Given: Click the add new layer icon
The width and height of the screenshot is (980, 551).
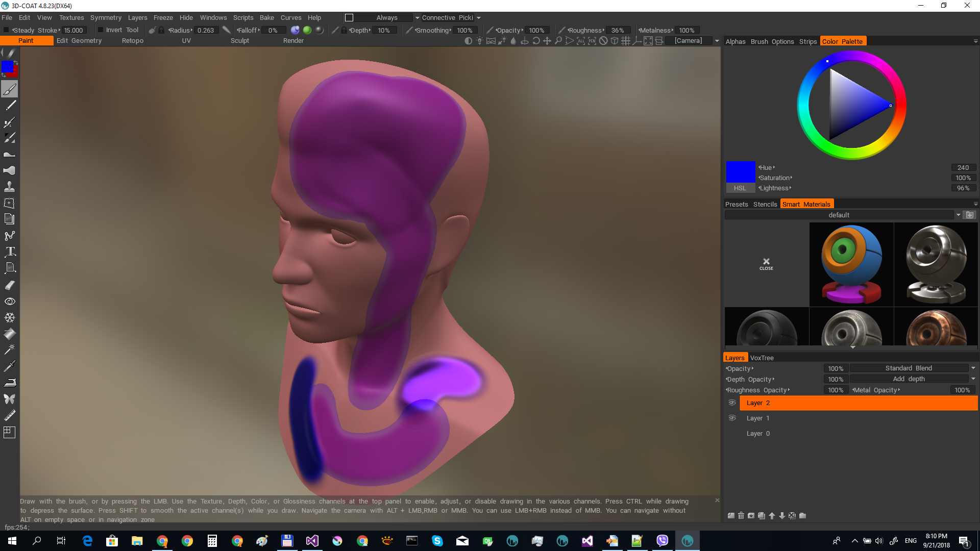Looking at the screenshot, I should pyautogui.click(x=731, y=516).
